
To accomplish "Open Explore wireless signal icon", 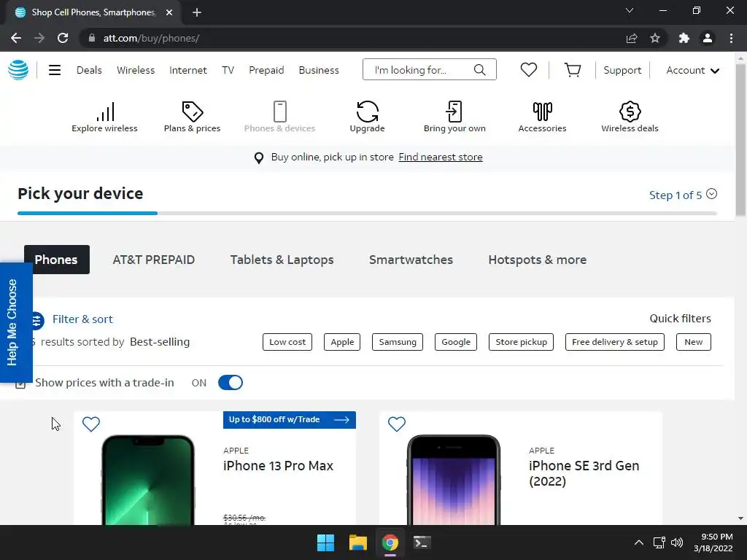I will coord(105,112).
